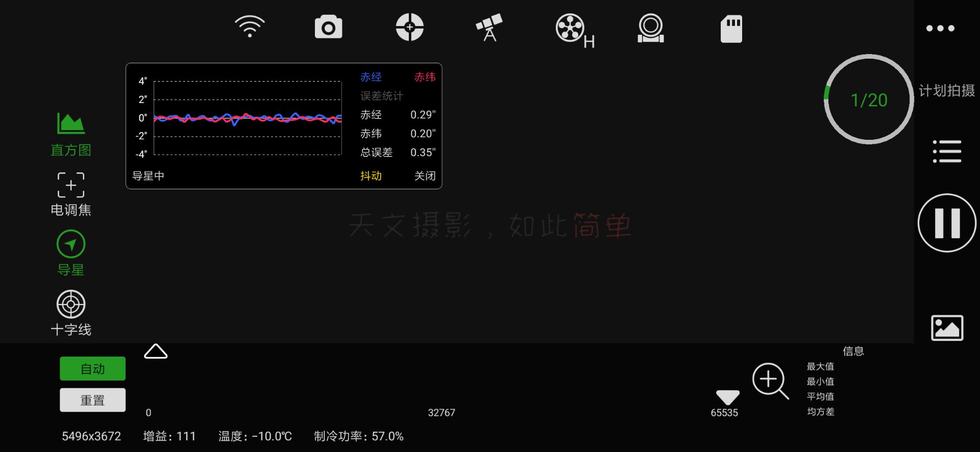
Task: Toggle the 十字线 crosshair overlay
Action: point(71,313)
